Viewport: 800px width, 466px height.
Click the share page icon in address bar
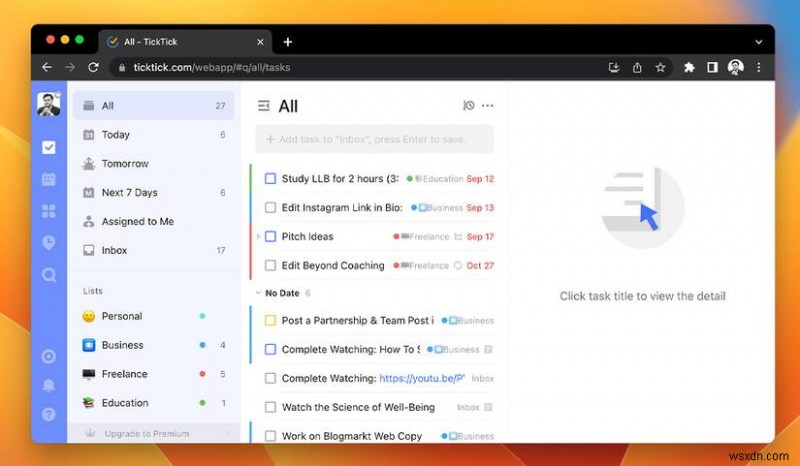pyautogui.click(x=637, y=67)
